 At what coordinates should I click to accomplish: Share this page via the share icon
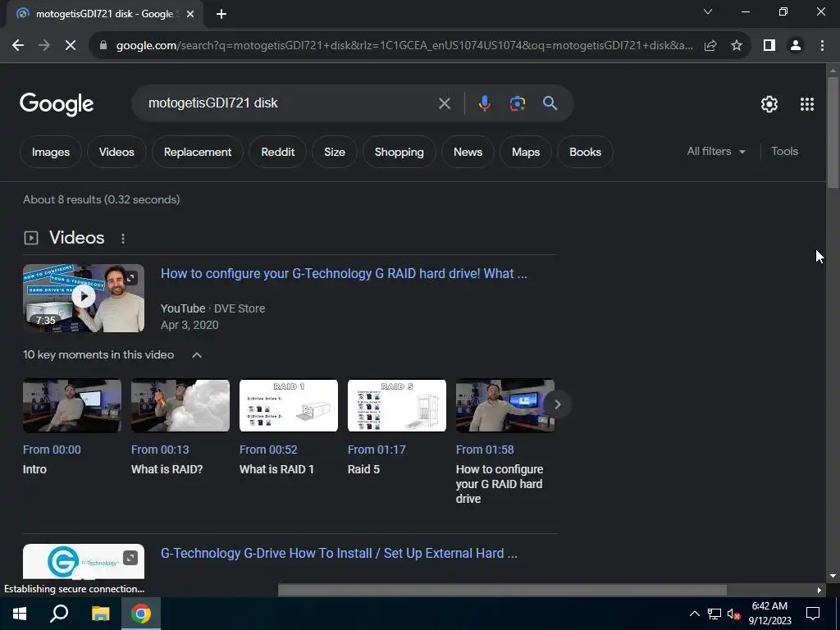(x=710, y=46)
